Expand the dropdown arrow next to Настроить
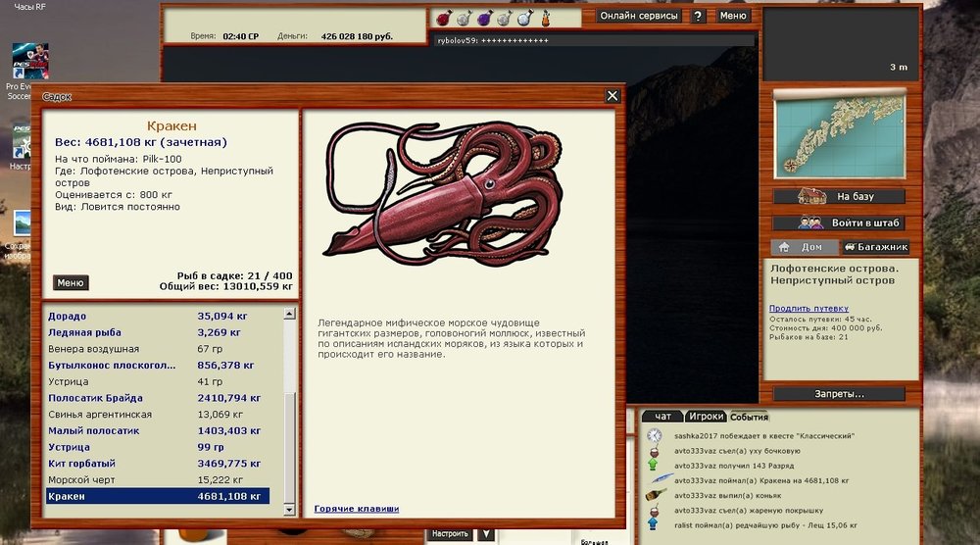Viewport: 980px width, 545px height. pyautogui.click(x=485, y=534)
